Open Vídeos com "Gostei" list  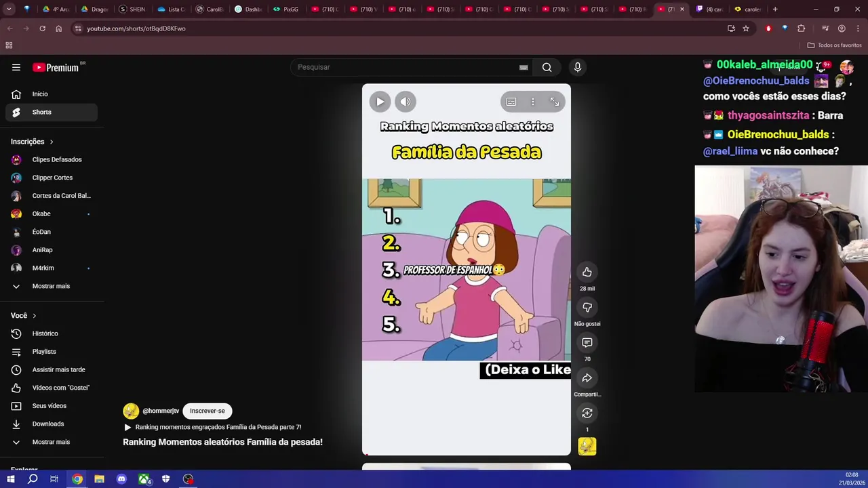click(52, 388)
